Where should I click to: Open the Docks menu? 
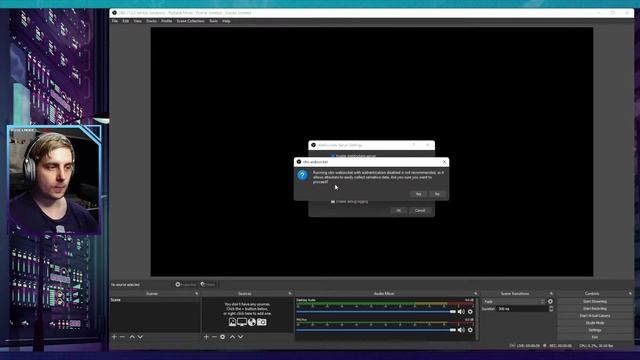point(151,21)
